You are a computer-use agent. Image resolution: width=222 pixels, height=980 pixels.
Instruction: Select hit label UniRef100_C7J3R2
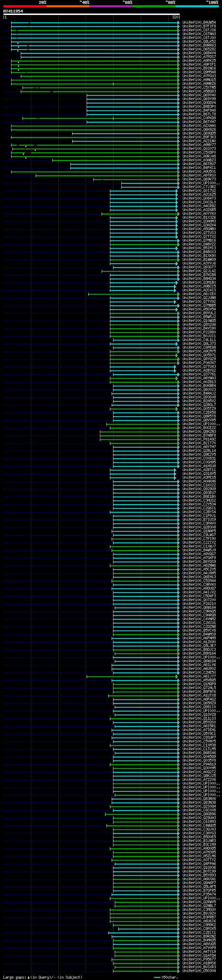(199, 187)
